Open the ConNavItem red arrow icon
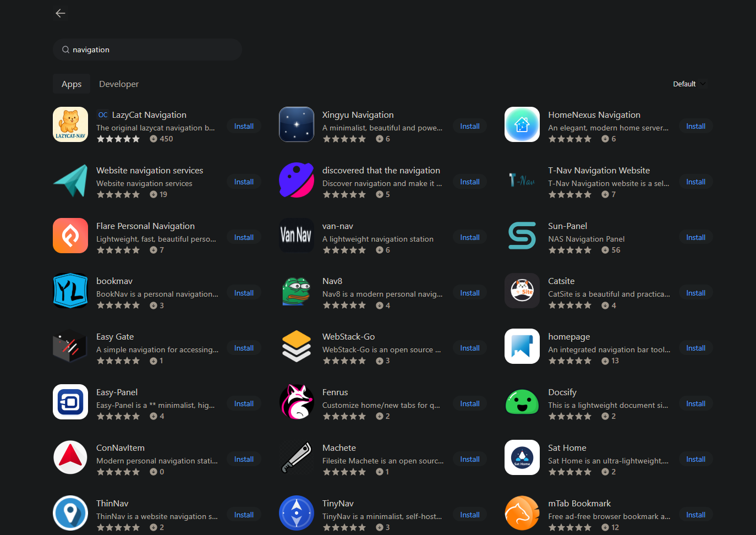This screenshot has height=535, width=756. [x=70, y=457]
